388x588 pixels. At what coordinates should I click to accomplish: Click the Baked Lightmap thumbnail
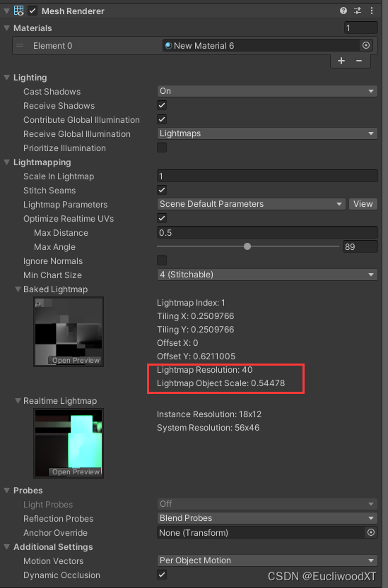(x=69, y=332)
